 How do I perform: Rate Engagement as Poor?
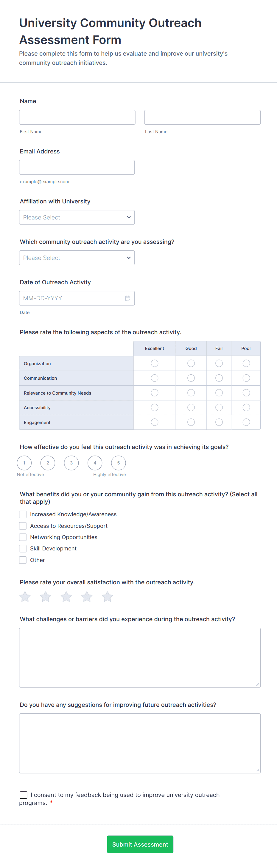(246, 422)
